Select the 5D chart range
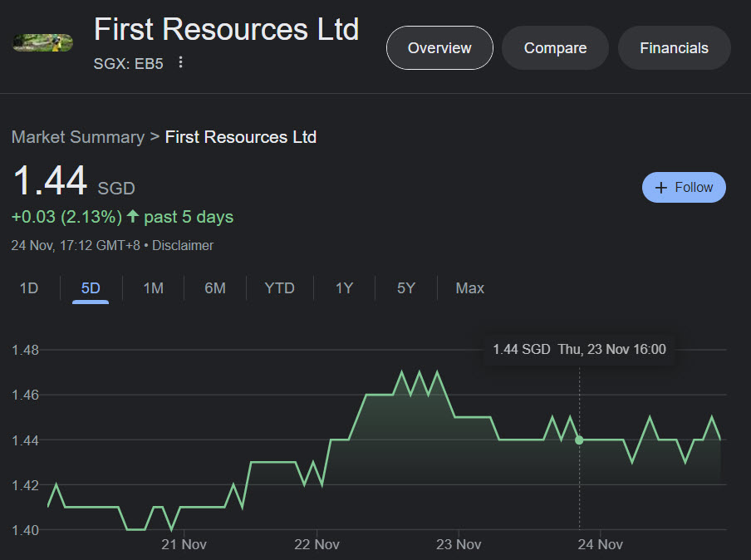Viewport: 751px width, 560px height. click(x=91, y=288)
